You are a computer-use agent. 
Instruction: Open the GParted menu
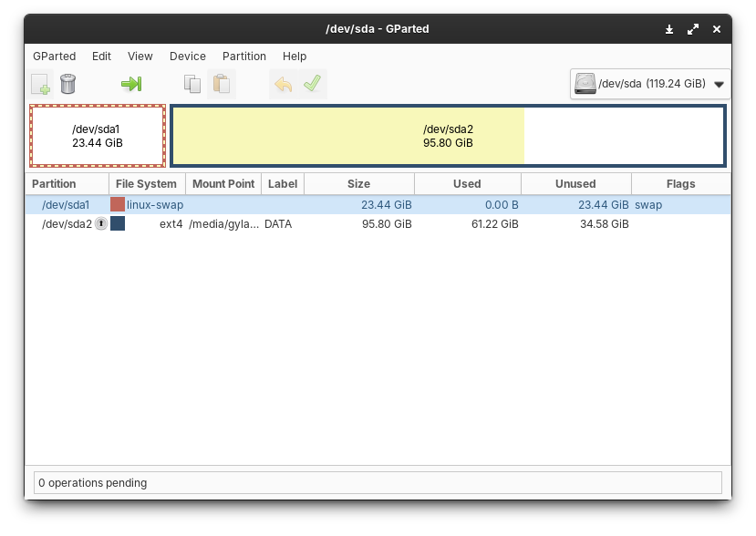tap(54, 57)
